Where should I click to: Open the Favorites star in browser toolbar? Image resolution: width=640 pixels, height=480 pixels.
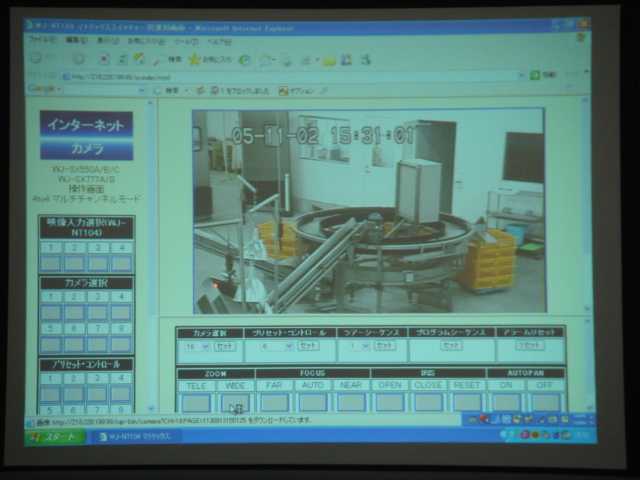tap(194, 60)
